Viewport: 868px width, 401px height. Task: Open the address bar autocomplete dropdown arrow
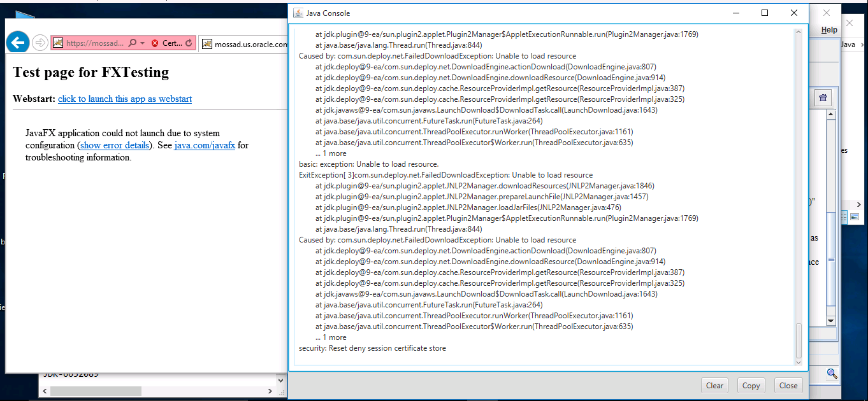[x=143, y=43]
